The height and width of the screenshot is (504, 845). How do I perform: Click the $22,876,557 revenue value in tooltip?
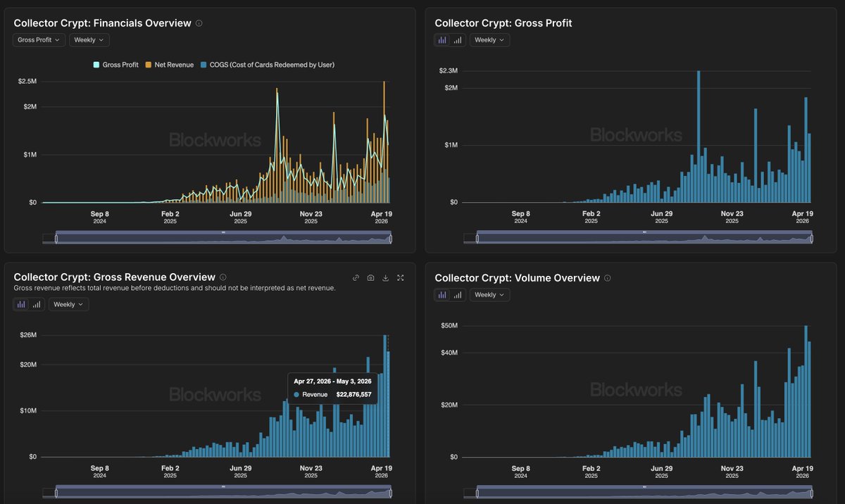[353, 395]
